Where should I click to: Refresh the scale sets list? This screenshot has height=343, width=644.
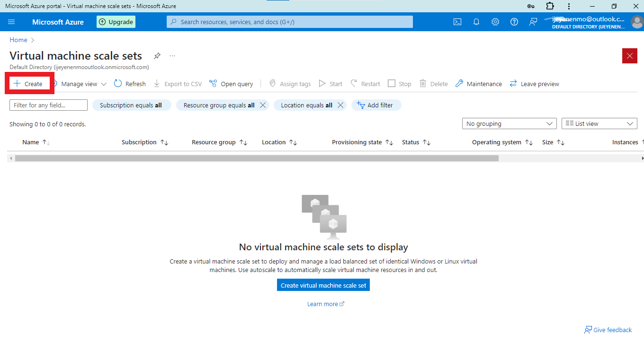[x=130, y=84]
